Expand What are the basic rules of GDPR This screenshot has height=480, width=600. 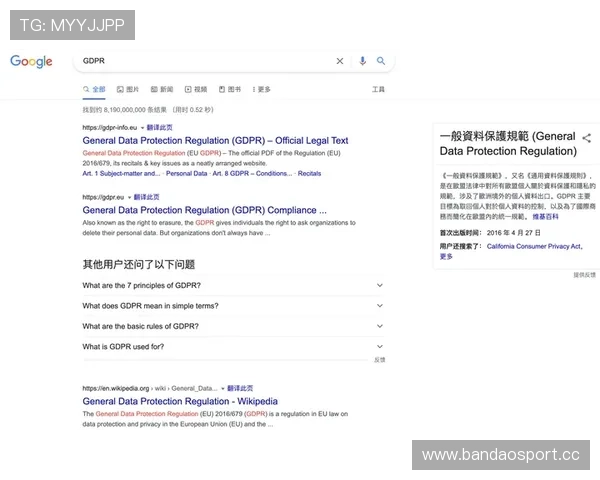[x=233, y=326]
